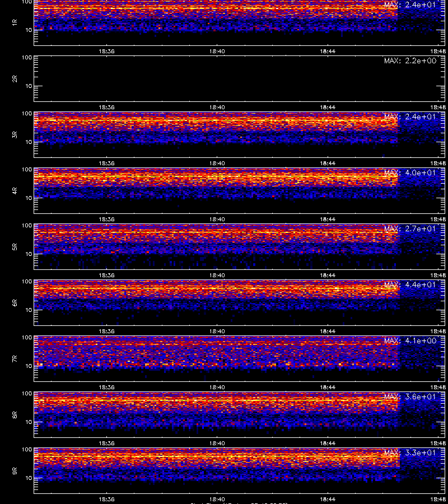Click the 2R panel axis label

pyautogui.click(x=15, y=79)
